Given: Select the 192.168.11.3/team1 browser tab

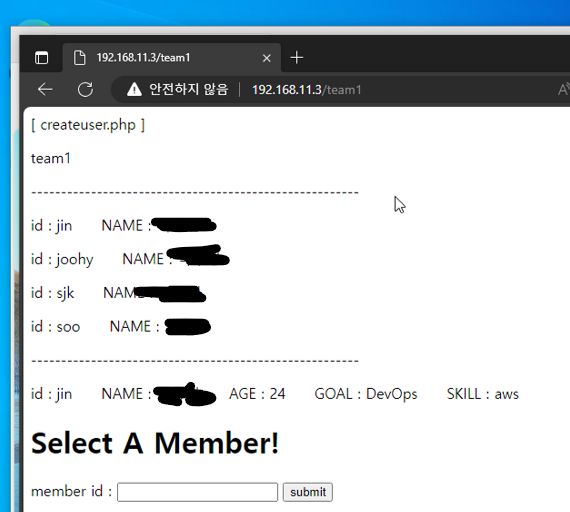Looking at the screenshot, I should pyautogui.click(x=172, y=57).
